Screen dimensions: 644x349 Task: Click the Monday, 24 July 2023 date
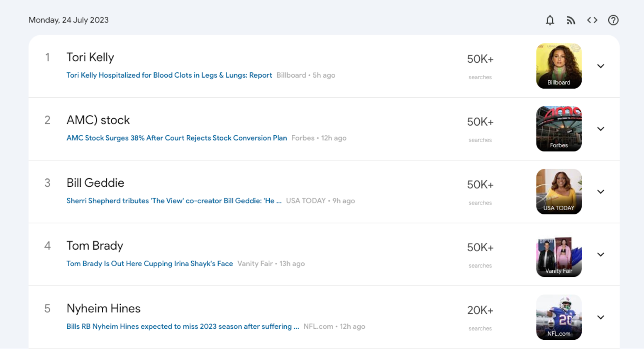coord(68,20)
